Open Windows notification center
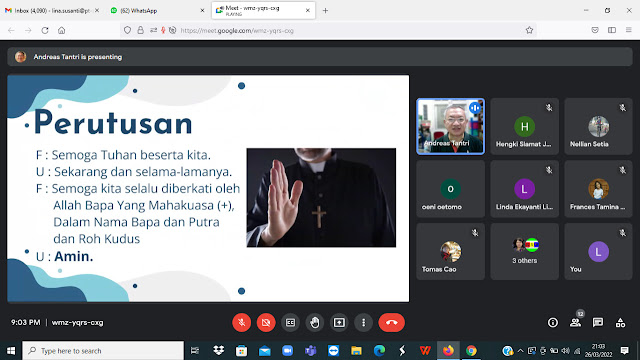 coord(624,351)
